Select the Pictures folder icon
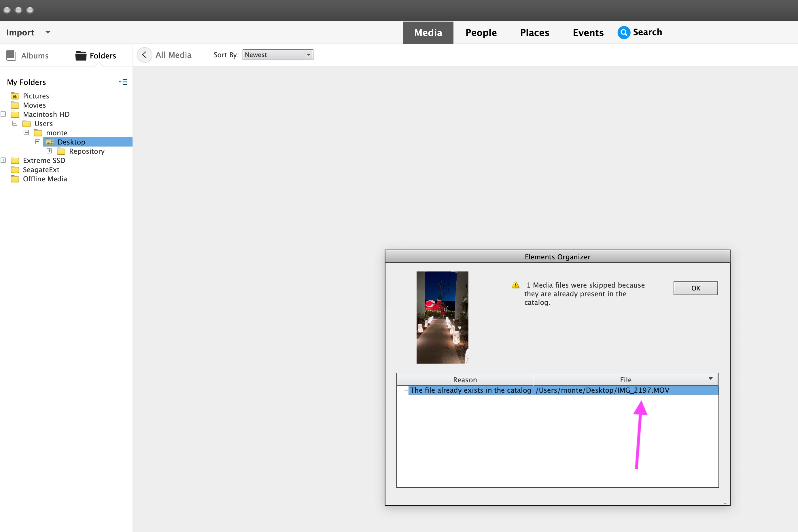This screenshot has height=532, width=798. tap(15, 96)
